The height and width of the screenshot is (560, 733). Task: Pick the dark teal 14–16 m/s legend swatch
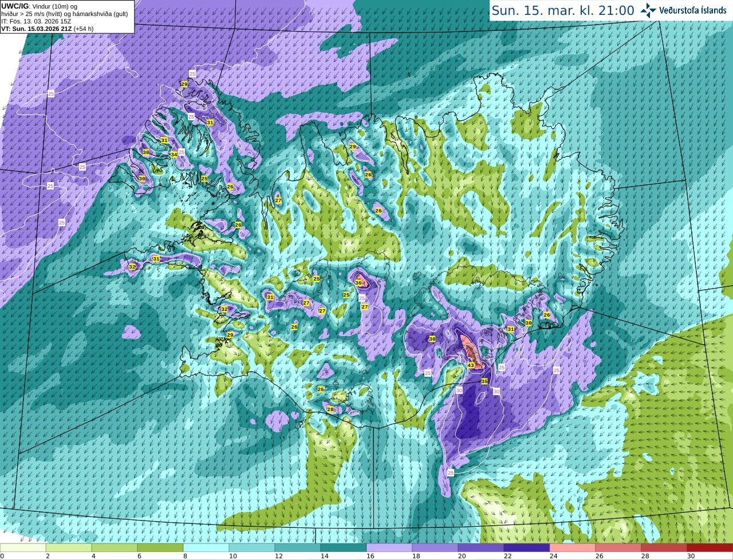[344, 548]
